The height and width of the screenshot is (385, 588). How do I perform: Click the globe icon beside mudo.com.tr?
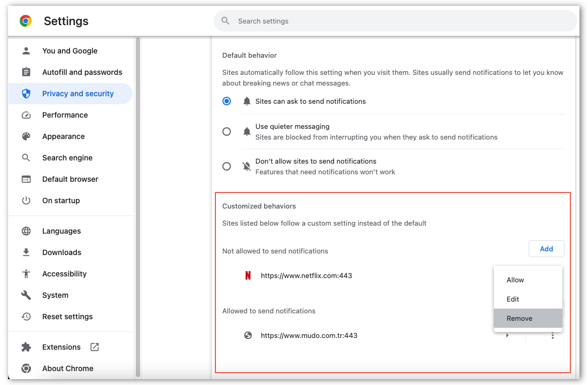(247, 335)
